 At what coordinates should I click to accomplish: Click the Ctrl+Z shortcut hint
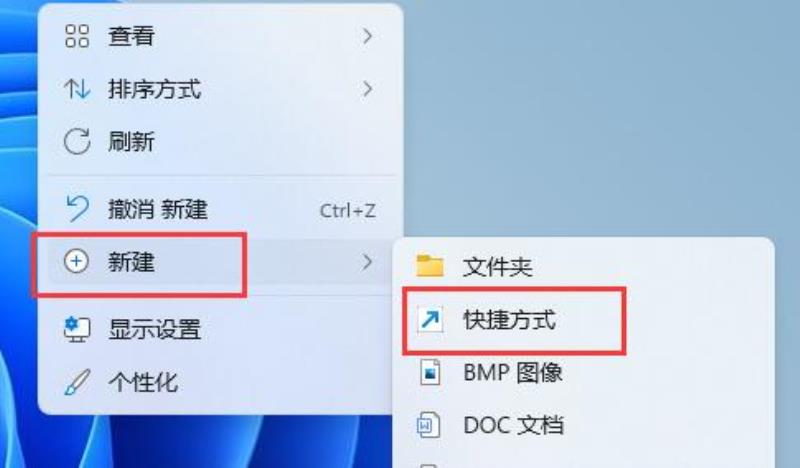coord(347,210)
